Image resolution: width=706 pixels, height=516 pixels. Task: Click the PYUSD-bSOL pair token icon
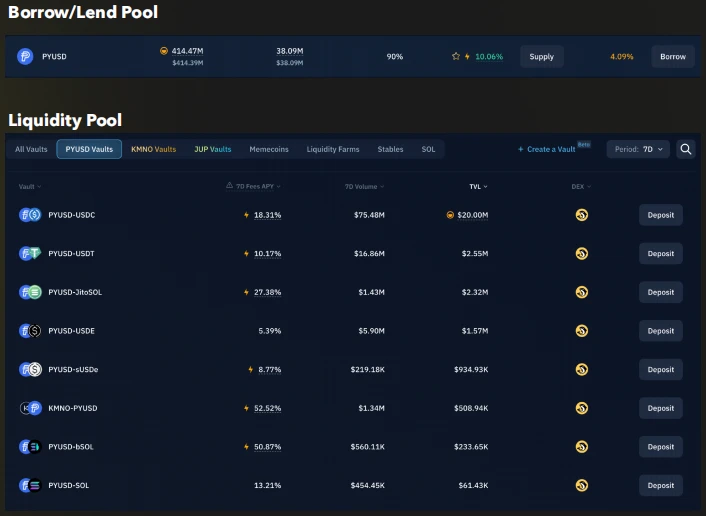30,446
